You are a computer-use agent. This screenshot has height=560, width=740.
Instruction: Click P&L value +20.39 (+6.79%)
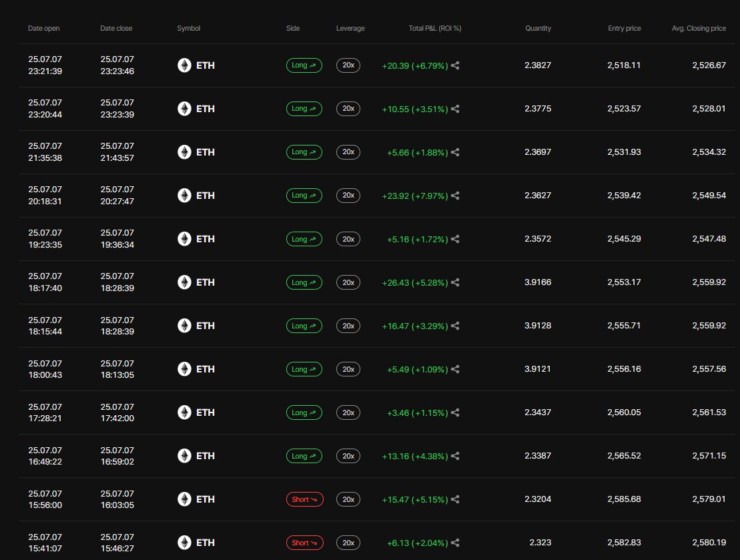(415, 65)
